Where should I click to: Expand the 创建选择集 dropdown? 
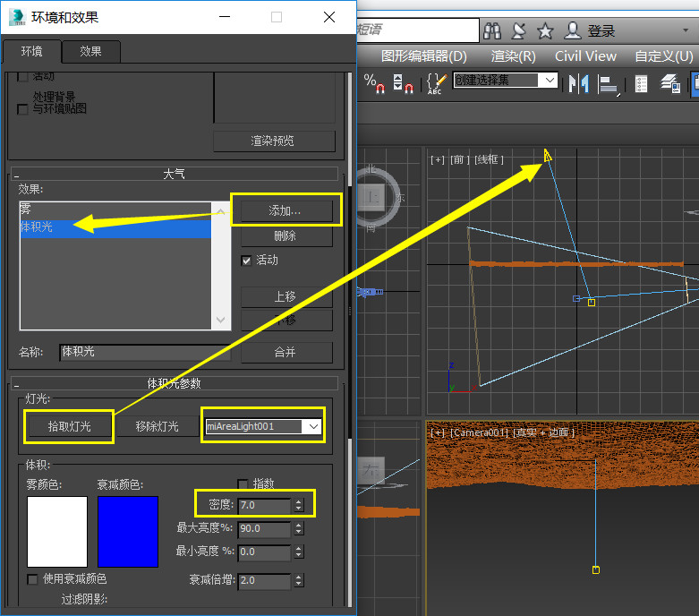click(550, 81)
